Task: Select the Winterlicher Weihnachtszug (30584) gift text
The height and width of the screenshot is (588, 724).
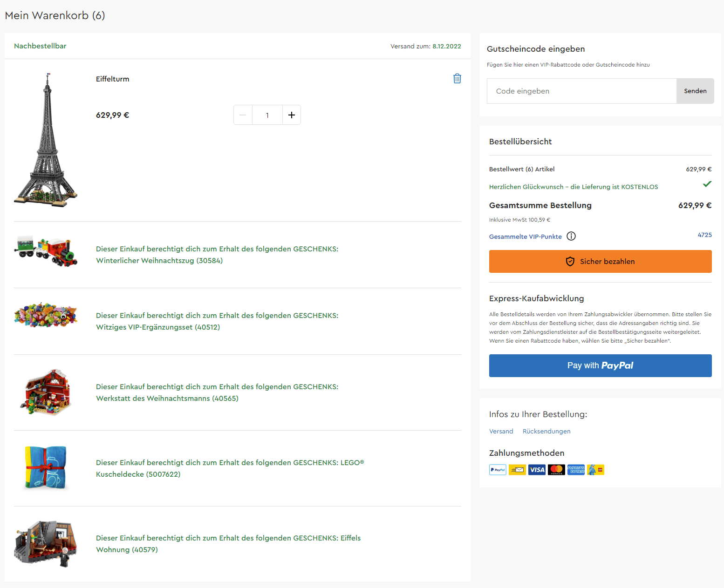Action: pos(217,255)
